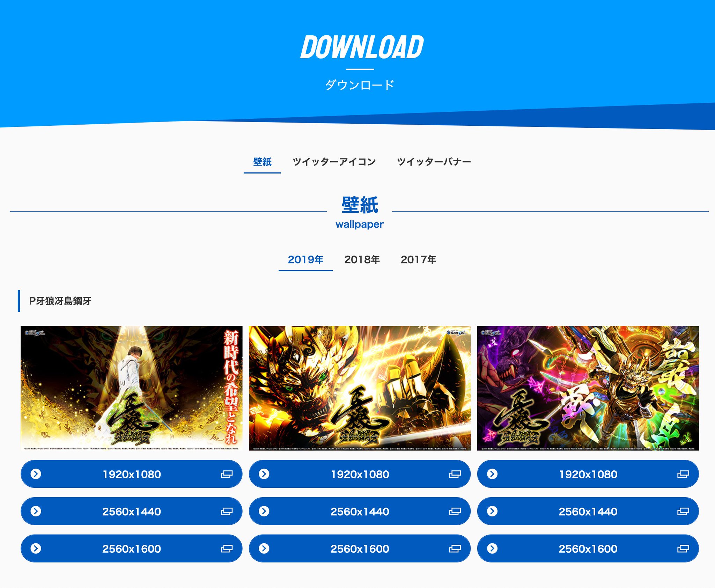
Task: Open purple dragon battle wallpaper thumbnail
Action: point(588,388)
